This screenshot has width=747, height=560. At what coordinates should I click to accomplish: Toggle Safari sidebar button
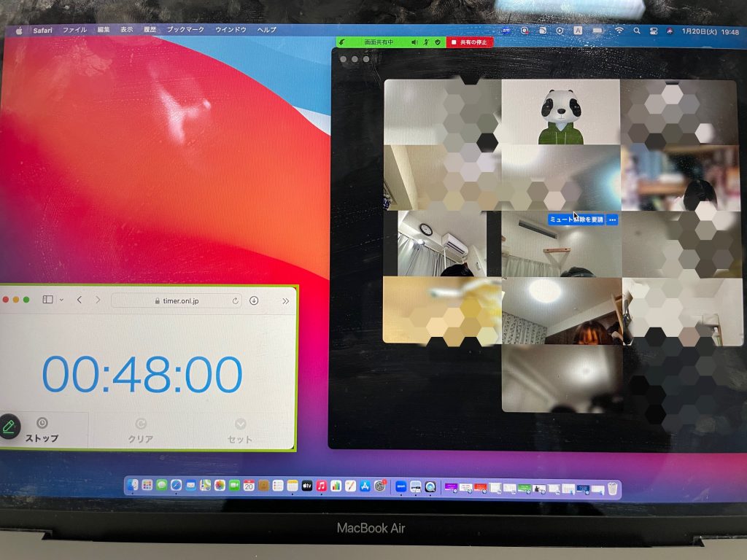pos(48,300)
